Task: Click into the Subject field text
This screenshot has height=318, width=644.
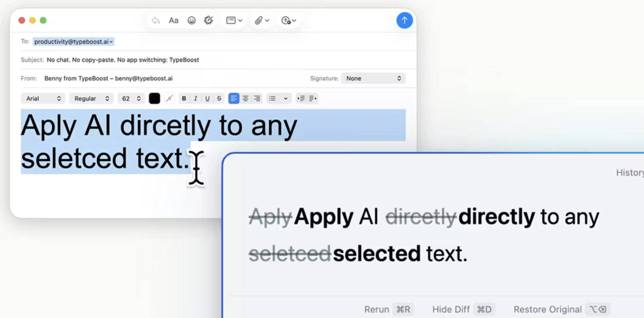Action: [123, 60]
